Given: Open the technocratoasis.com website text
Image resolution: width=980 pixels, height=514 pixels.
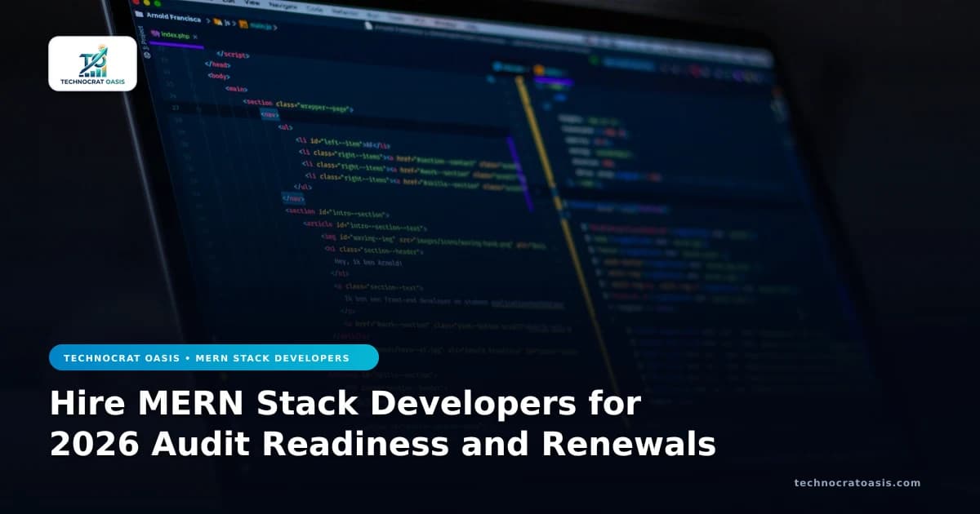Looking at the screenshot, I should (x=857, y=483).
